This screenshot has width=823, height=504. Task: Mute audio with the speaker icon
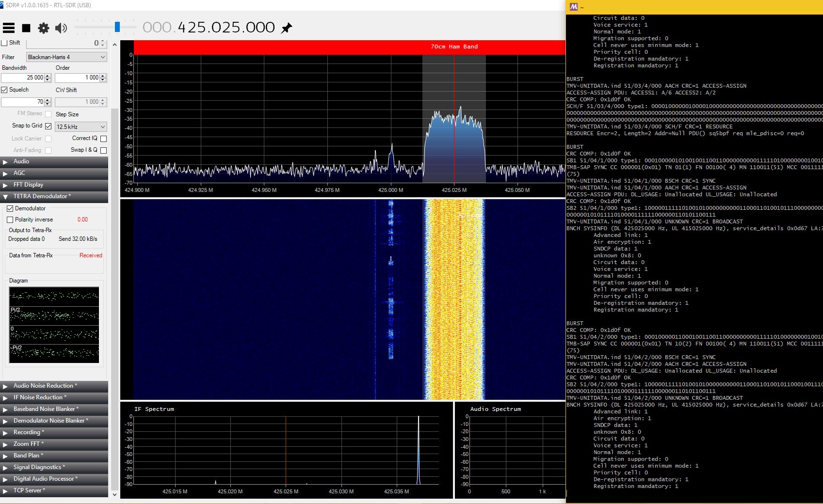point(61,28)
